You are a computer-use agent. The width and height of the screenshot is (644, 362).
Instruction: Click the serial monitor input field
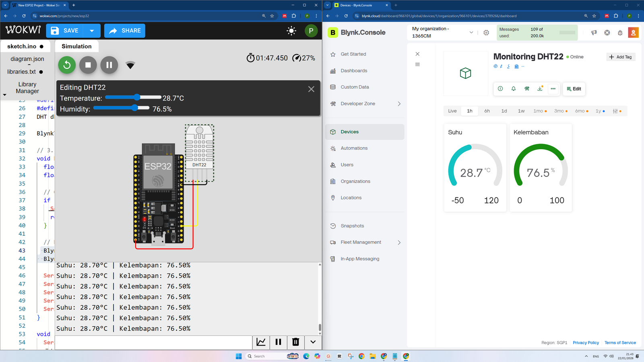click(153, 342)
